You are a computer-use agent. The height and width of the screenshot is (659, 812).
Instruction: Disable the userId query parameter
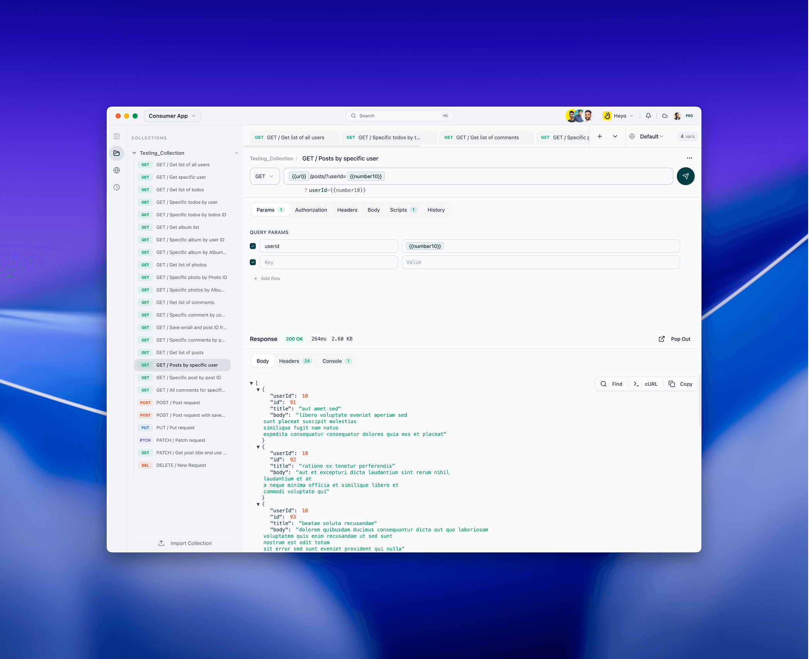pyautogui.click(x=253, y=246)
